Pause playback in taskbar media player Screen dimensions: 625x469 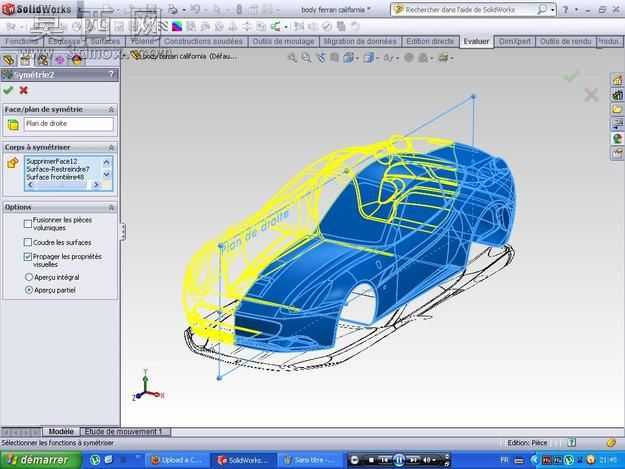coord(399,460)
